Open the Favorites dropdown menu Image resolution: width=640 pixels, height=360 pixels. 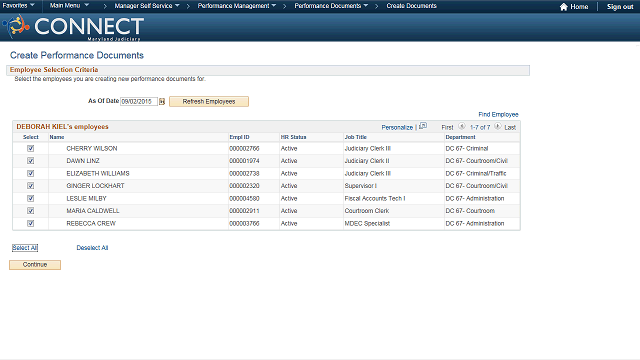tap(18, 5)
